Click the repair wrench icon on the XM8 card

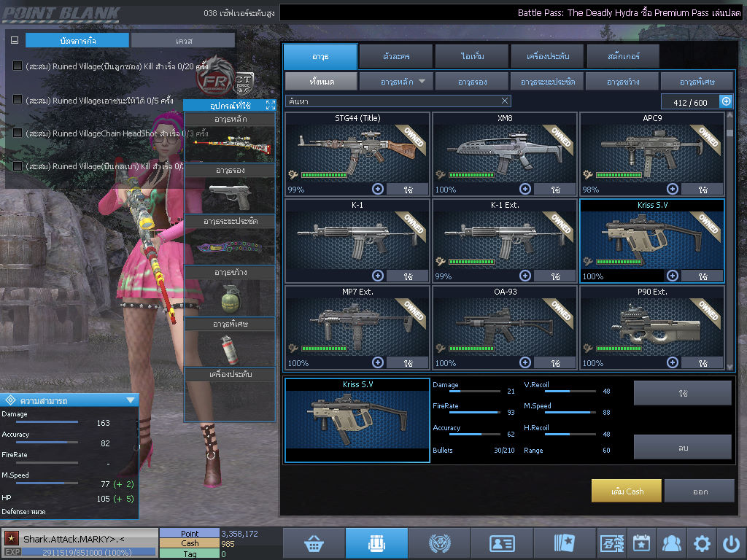tap(441, 175)
